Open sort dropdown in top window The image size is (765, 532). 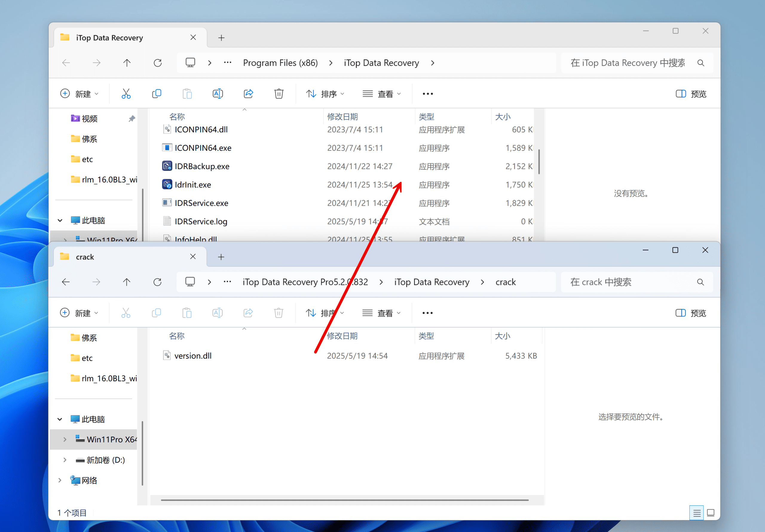(x=325, y=93)
